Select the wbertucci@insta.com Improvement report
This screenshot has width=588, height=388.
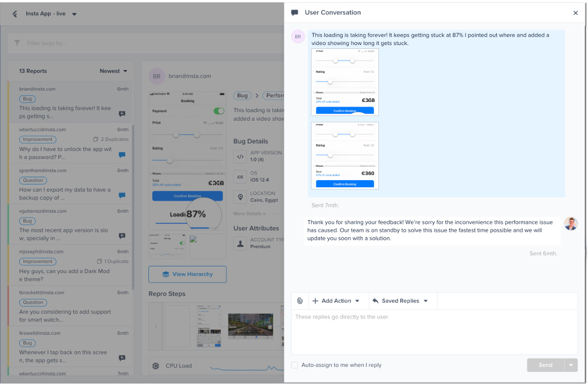[x=71, y=143]
